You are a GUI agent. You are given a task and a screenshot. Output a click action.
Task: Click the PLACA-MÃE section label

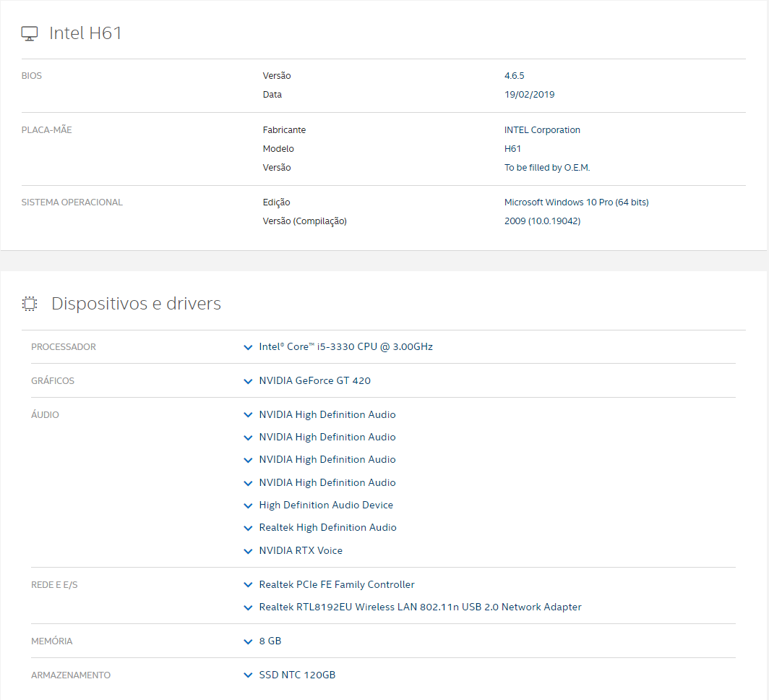[x=46, y=130]
